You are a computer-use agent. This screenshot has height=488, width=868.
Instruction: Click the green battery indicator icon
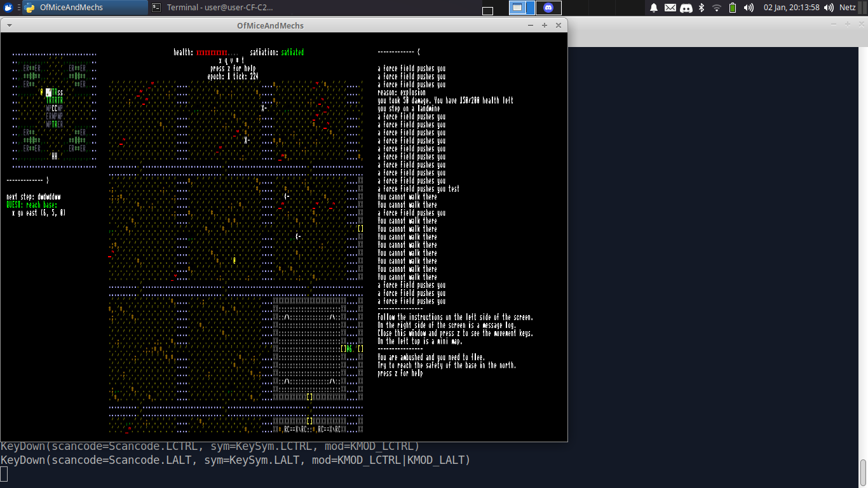733,8
